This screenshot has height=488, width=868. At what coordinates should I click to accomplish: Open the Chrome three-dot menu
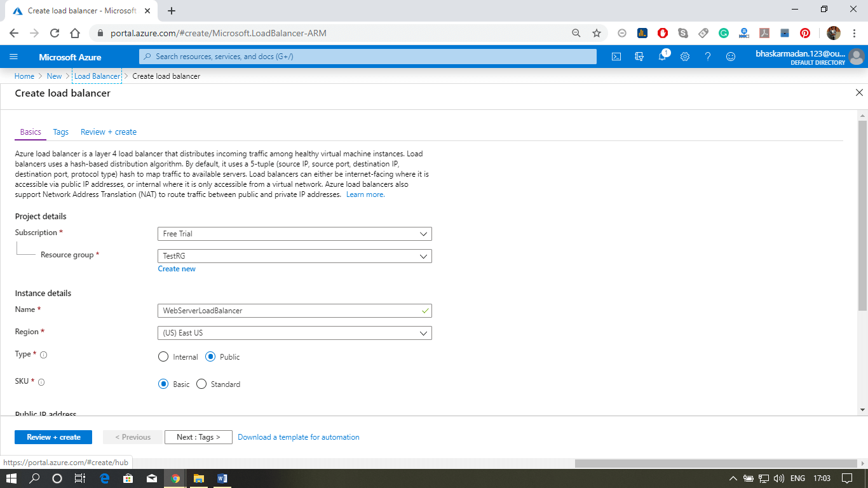pyautogui.click(x=854, y=33)
